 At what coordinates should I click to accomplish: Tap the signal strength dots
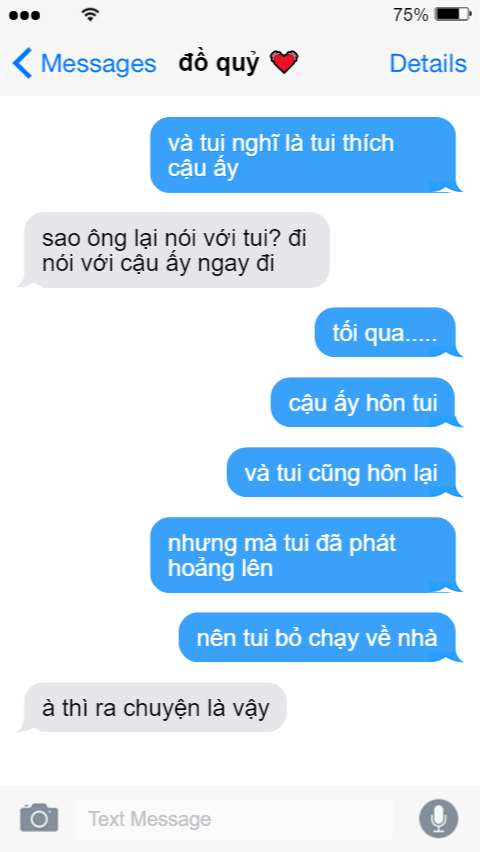pyautogui.click(x=24, y=15)
